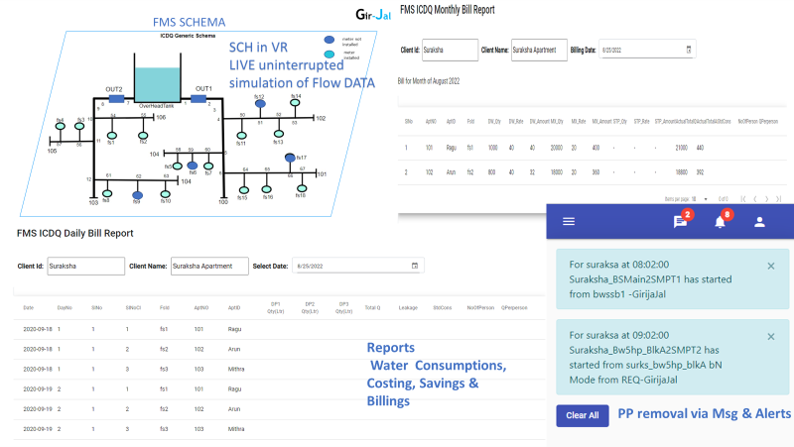Image resolution: width=794 pixels, height=447 pixels.
Task: Click the 'FMS ICDQ Monthly Bill Report' heading
Action: coord(447,10)
